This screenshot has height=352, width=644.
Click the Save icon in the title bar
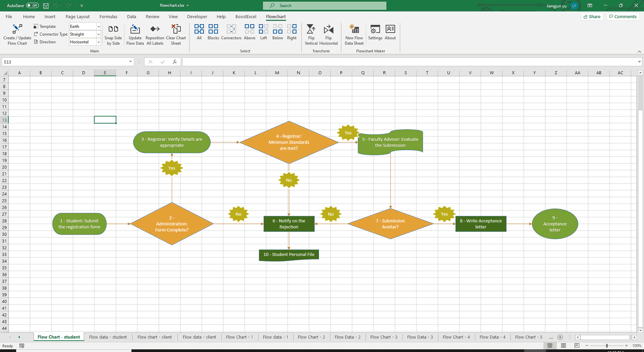[46, 5]
